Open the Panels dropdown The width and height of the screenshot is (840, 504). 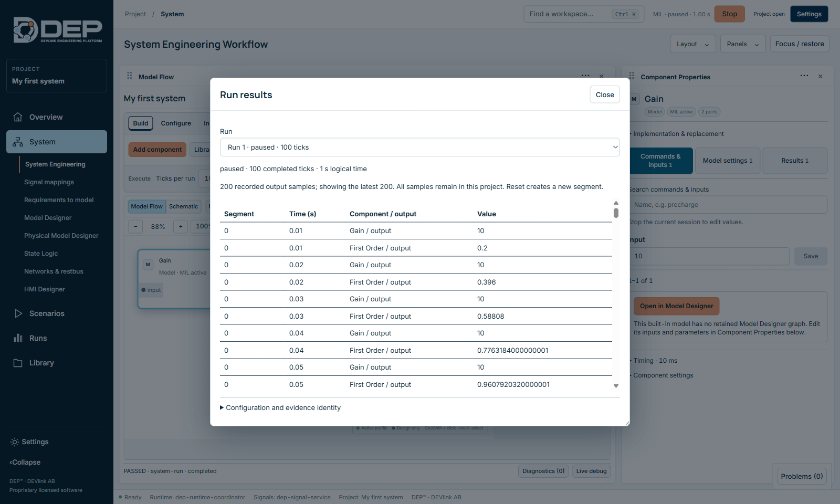point(743,44)
